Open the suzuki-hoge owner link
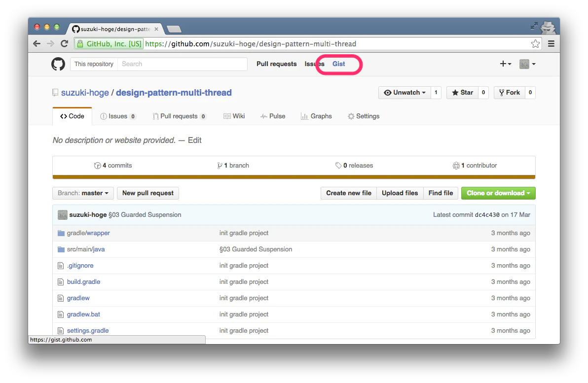 tap(85, 93)
